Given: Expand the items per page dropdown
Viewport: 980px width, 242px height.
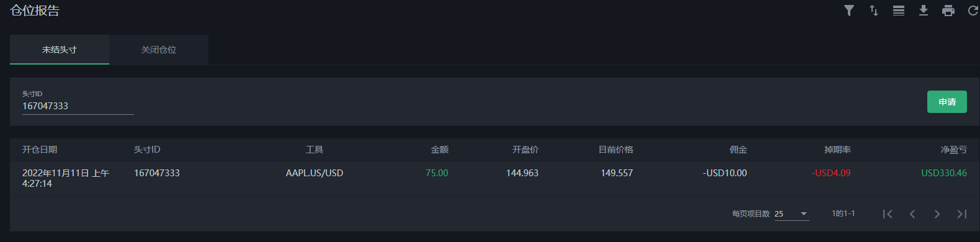Looking at the screenshot, I should pyautogui.click(x=791, y=214).
